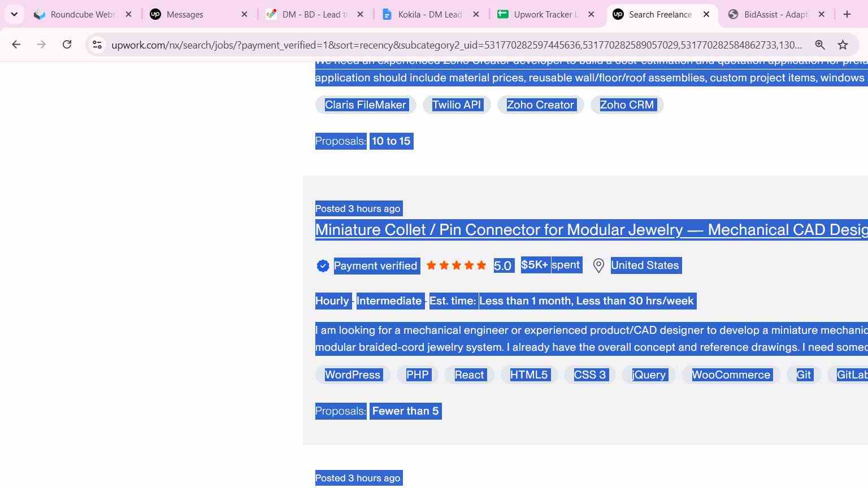
Task: Click the Payment verified badge icon
Action: [x=323, y=265]
